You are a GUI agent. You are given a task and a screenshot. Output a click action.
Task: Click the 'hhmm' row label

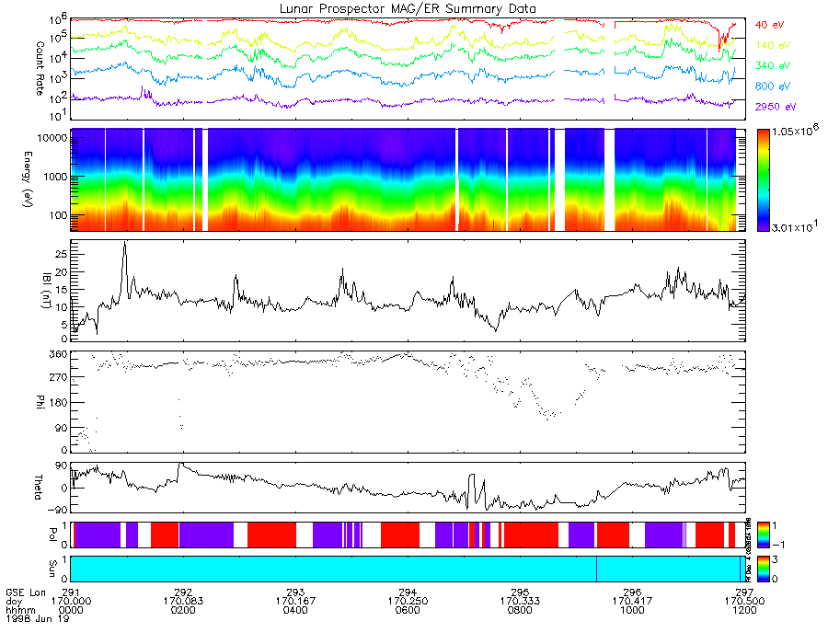pos(19,610)
